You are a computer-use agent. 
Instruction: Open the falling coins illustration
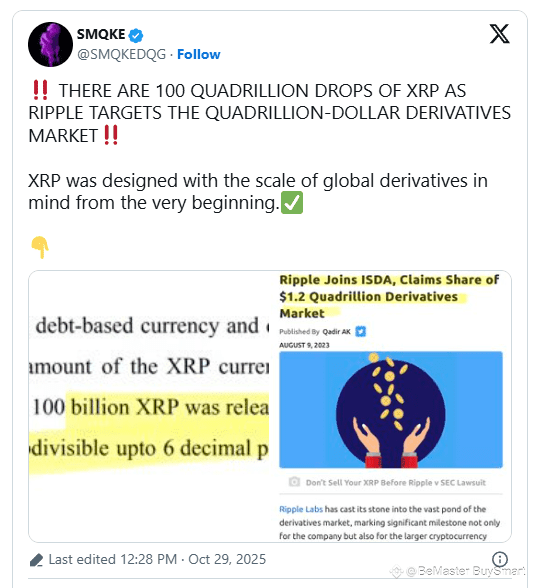[391, 410]
